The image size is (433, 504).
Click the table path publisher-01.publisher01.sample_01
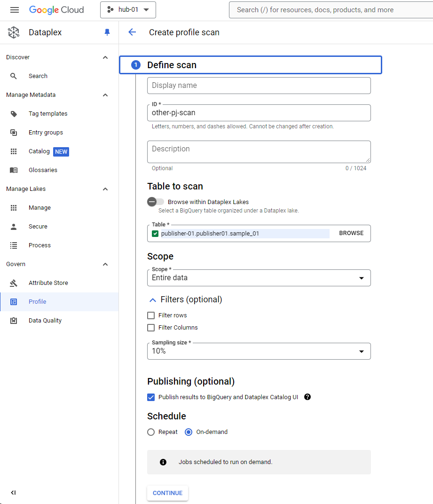[210, 234]
